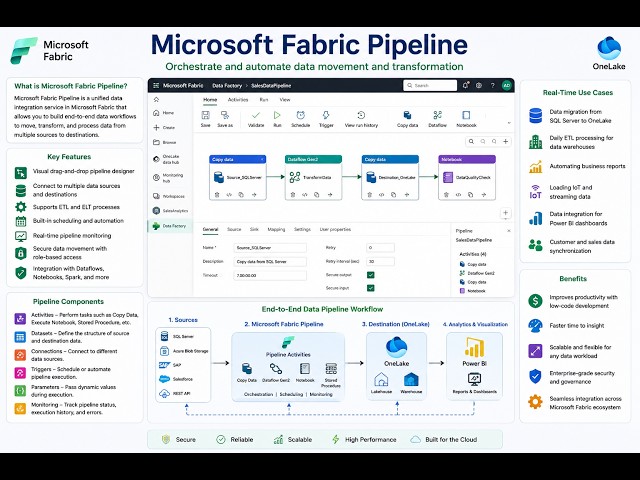This screenshot has height=480, width=640.
Task: Close the Pipeline side panel
Action: pos(509,231)
